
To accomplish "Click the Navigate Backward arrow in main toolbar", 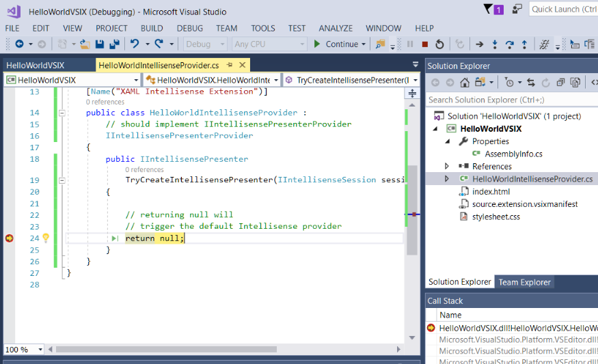I will click(19, 44).
